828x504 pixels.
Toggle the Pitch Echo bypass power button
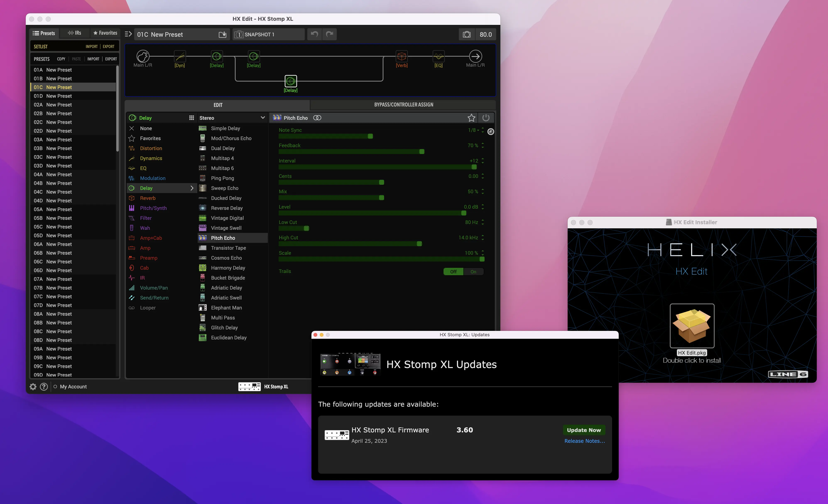point(486,118)
